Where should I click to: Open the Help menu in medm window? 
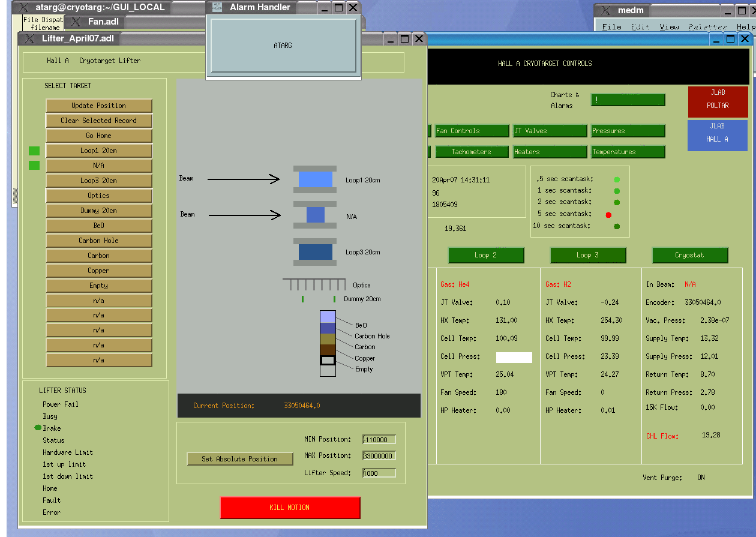click(x=746, y=27)
